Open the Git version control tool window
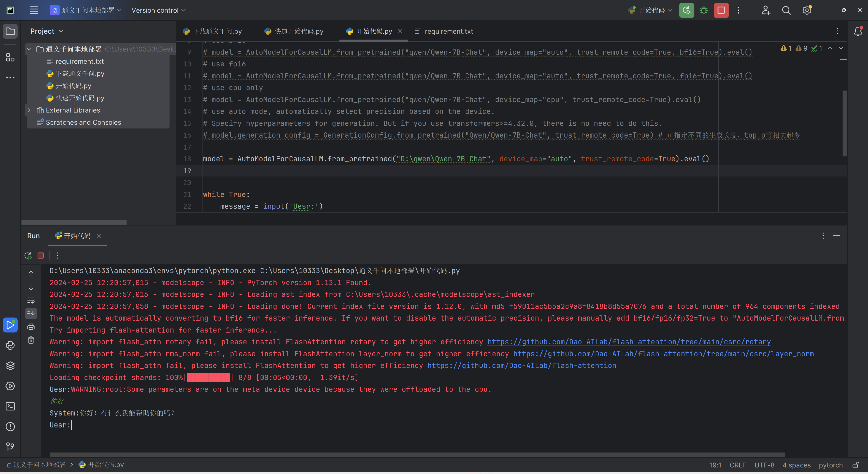 click(x=10, y=447)
